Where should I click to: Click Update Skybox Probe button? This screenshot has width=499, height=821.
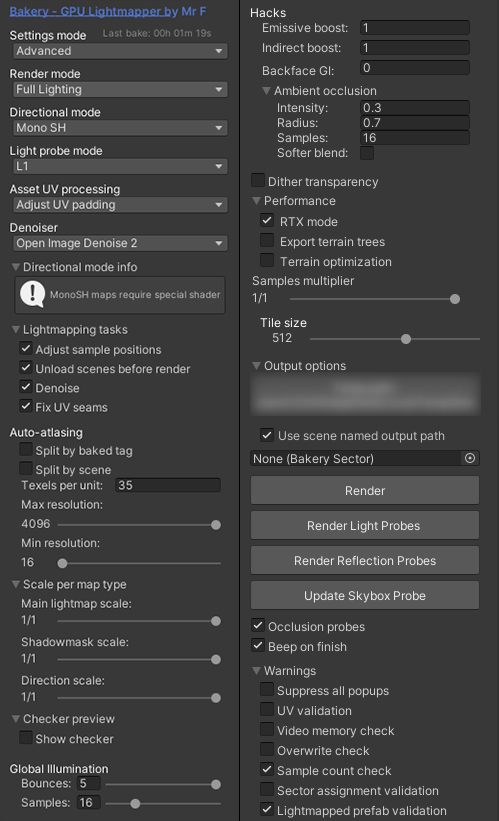[365, 595]
